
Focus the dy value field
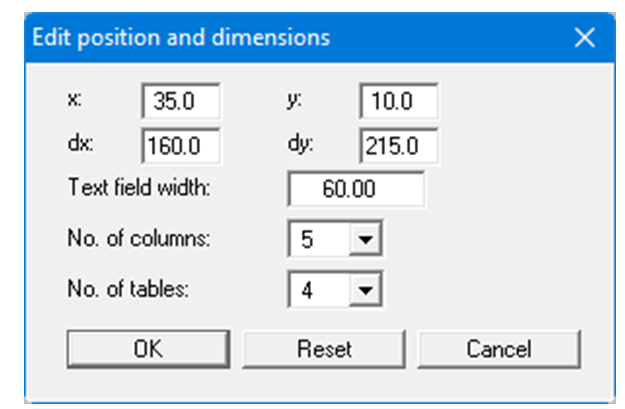(x=397, y=146)
